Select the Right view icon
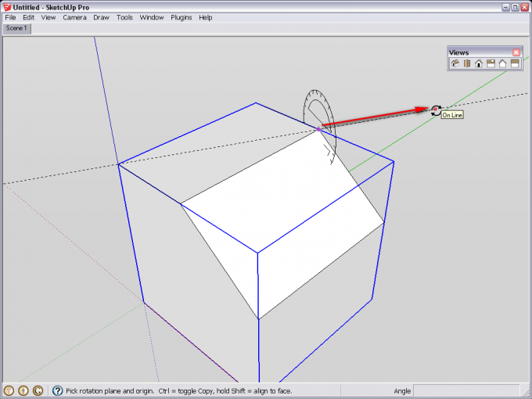 click(x=491, y=64)
